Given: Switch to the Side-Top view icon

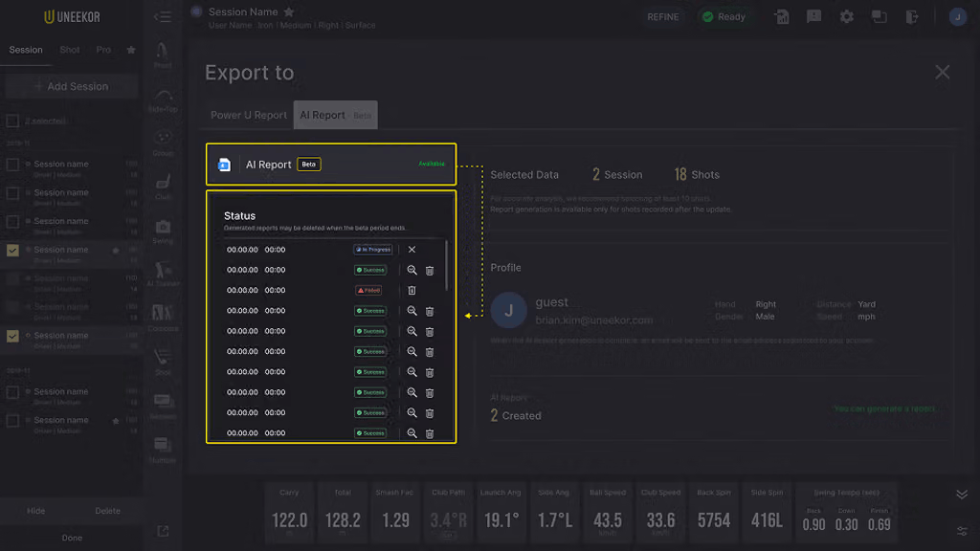Looking at the screenshot, I should [x=163, y=99].
